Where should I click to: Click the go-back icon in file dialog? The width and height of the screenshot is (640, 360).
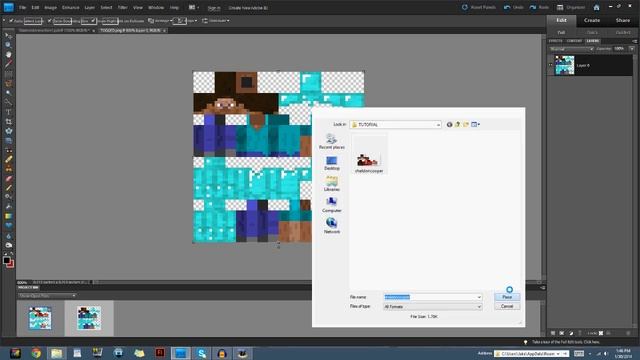point(449,124)
